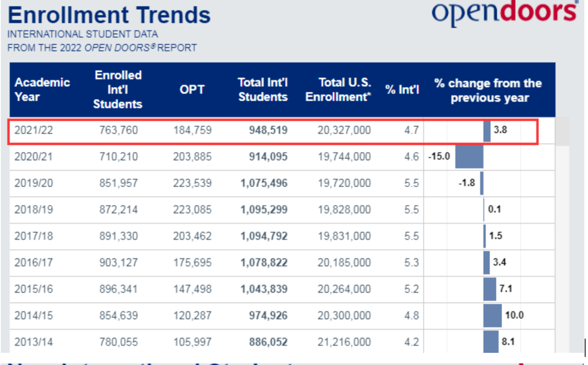Click the gray scrollbar thumb beside table
Viewport: 588px width, 365px height.
click(562, 131)
